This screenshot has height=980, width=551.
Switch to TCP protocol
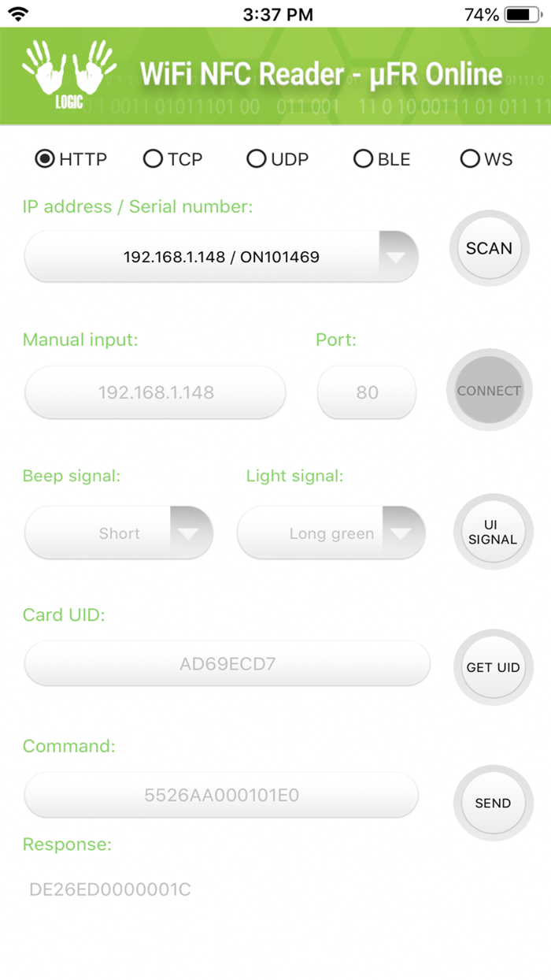click(152, 159)
